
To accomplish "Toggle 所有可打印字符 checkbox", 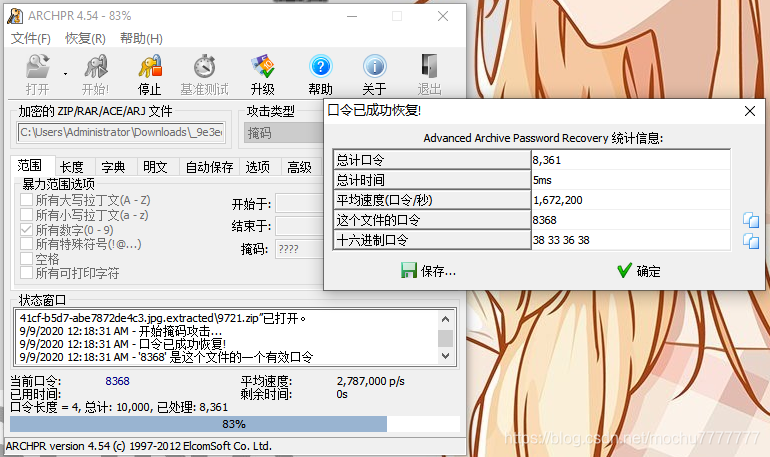I will pos(27,273).
